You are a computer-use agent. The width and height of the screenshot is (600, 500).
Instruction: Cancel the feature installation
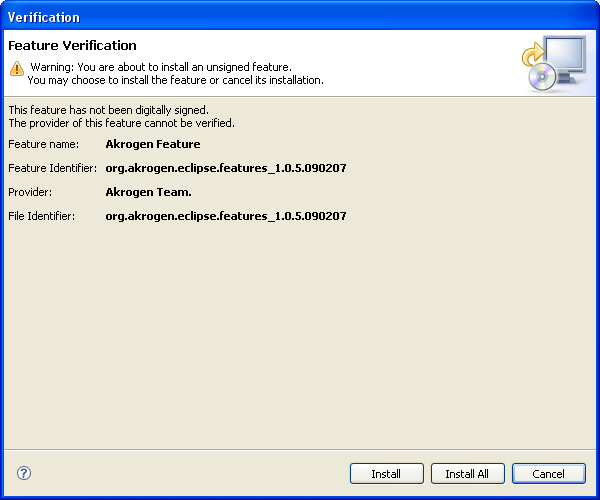pyautogui.click(x=549, y=474)
